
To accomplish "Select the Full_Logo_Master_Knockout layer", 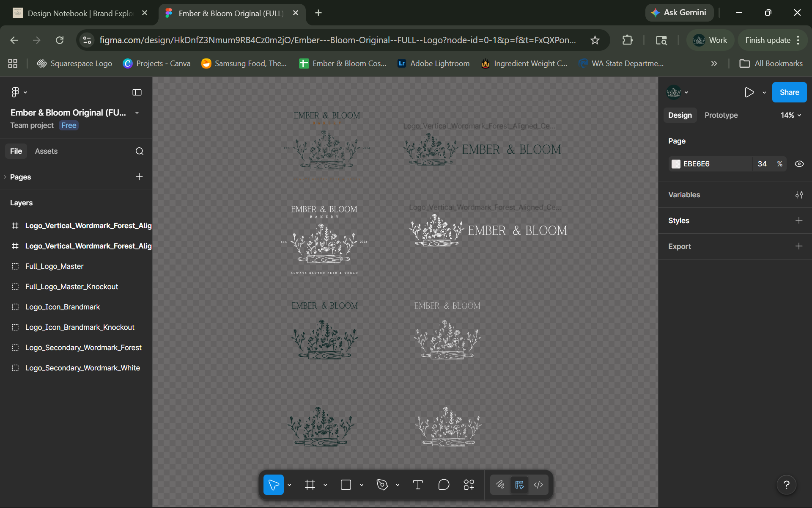I will click(x=71, y=287).
